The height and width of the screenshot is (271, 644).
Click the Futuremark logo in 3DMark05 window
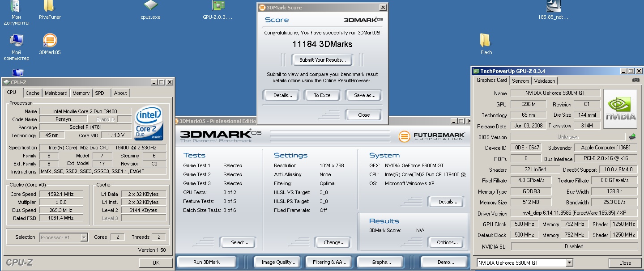(432, 136)
